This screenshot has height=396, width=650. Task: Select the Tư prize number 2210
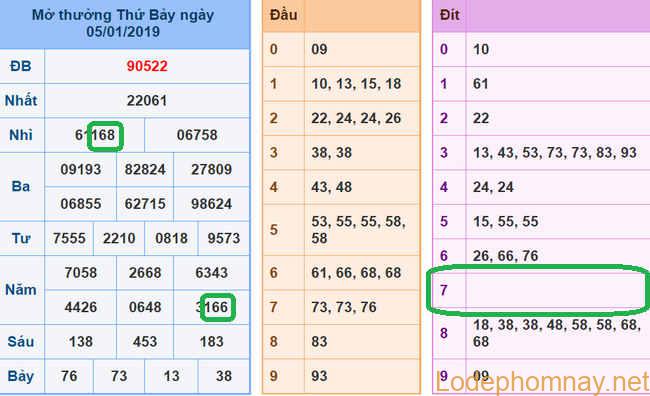coord(119,238)
